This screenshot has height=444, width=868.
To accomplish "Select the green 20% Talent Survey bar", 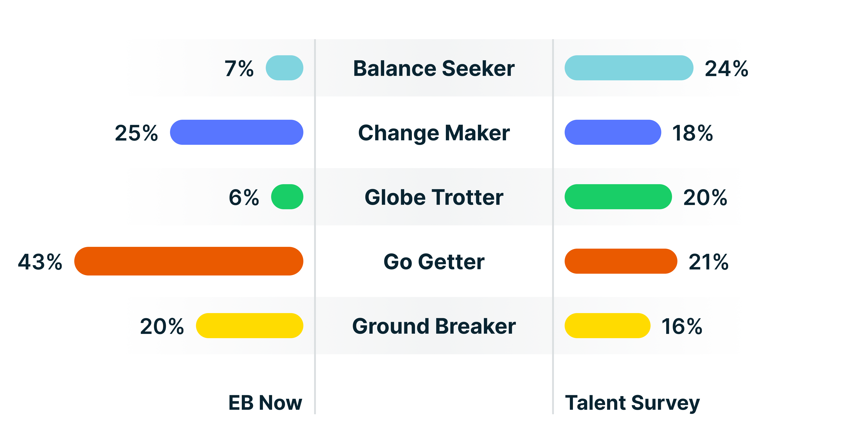I will 618,196.
